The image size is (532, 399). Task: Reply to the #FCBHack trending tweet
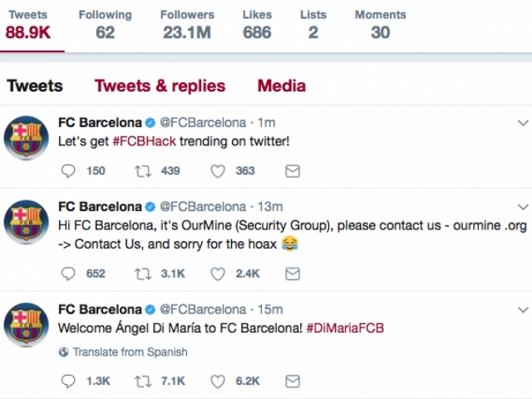[71, 170]
